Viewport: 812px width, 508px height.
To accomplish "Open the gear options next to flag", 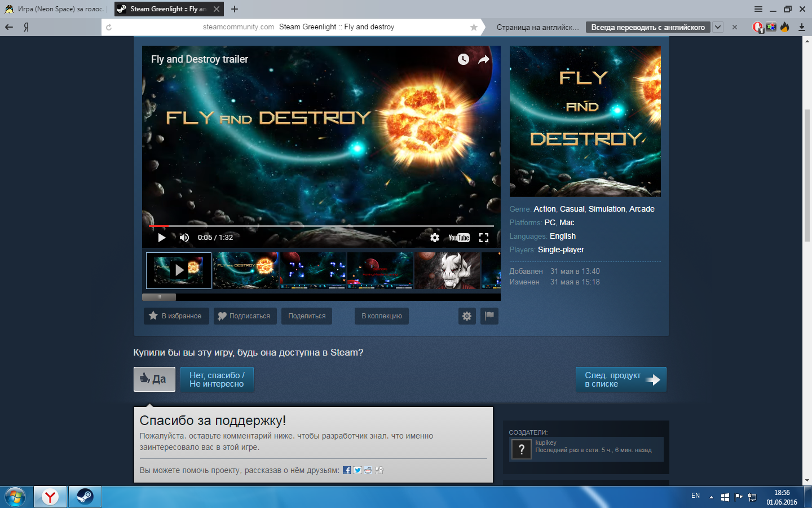I will tap(467, 316).
